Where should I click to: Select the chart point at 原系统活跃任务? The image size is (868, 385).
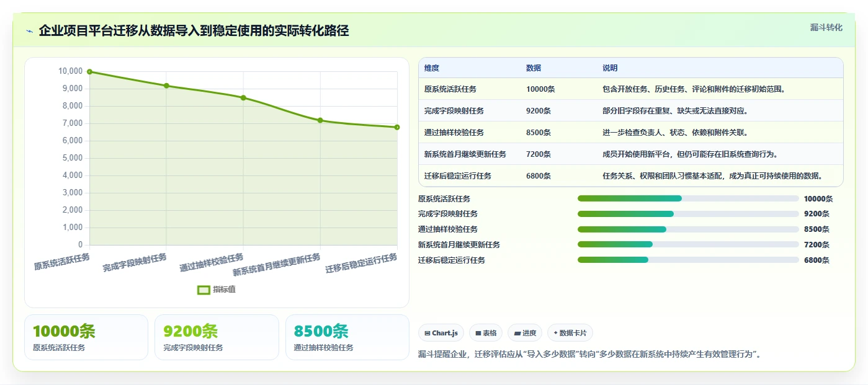click(89, 72)
